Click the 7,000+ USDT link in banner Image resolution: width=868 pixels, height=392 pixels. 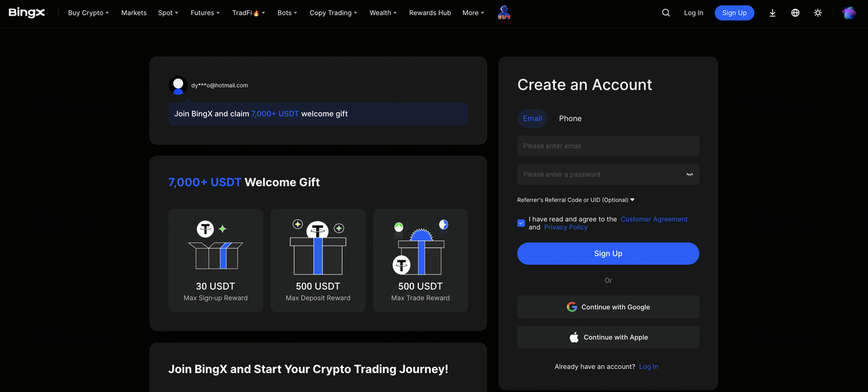point(275,114)
